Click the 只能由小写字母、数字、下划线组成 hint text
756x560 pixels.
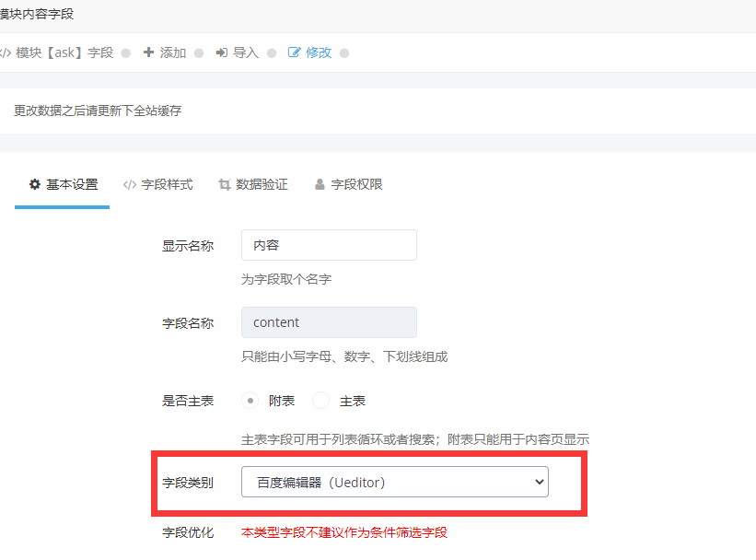coord(344,356)
